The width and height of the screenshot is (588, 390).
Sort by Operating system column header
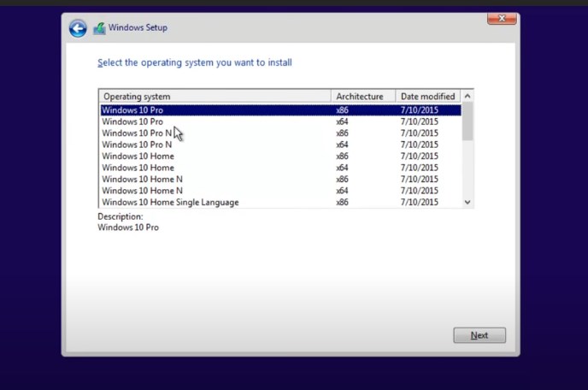pyautogui.click(x=215, y=97)
